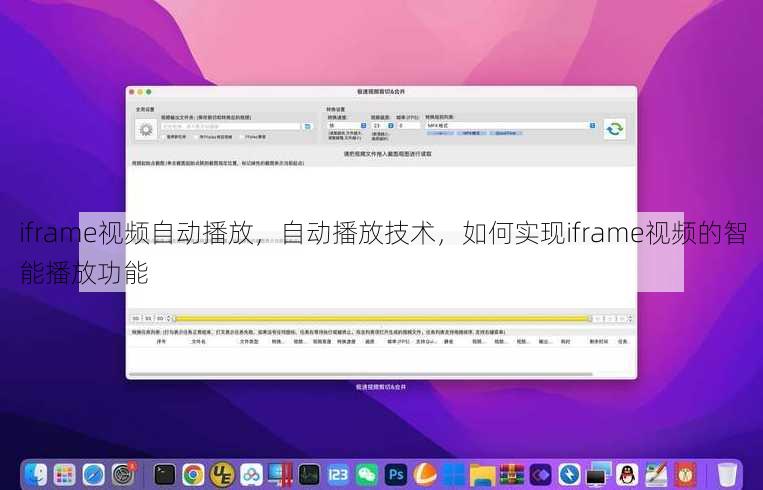This screenshot has width=763, height=490.
Task: Launch Google Chrome from the dock
Action: 193,474
